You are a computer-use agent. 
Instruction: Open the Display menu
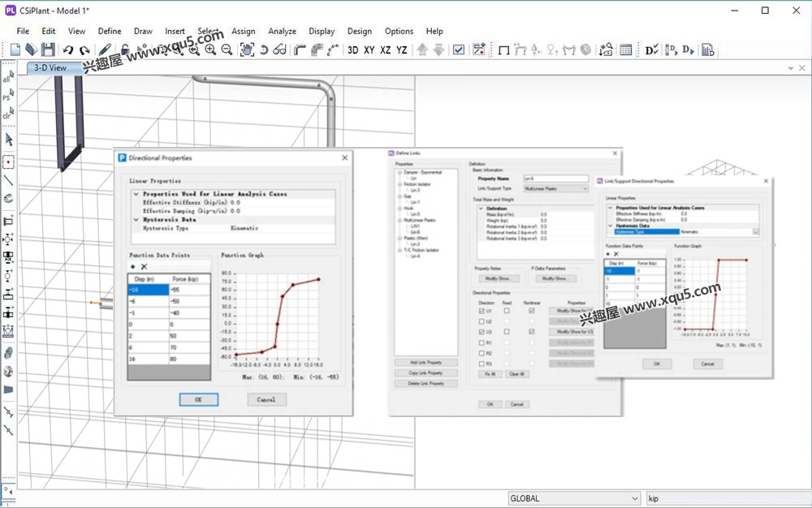point(322,31)
